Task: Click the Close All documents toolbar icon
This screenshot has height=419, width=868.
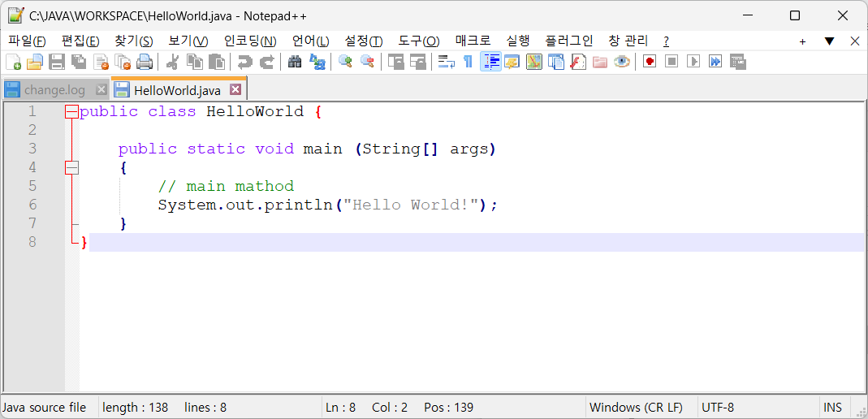Action: coord(123,62)
